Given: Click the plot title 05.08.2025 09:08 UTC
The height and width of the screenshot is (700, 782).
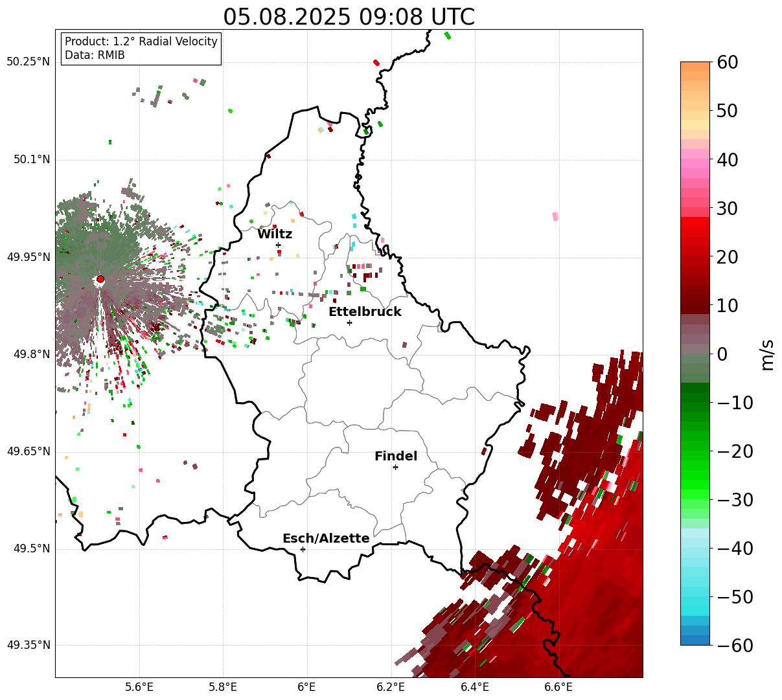Looking at the screenshot, I should coord(349,16).
